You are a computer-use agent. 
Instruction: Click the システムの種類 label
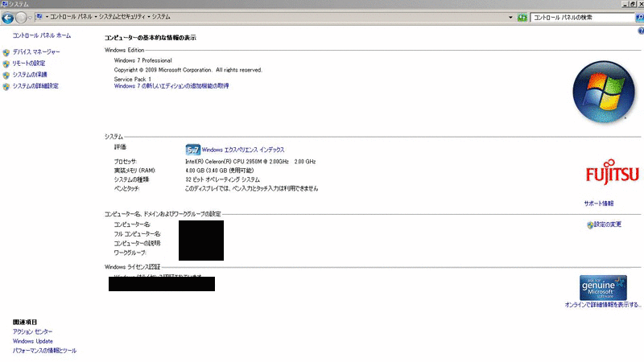(131, 179)
